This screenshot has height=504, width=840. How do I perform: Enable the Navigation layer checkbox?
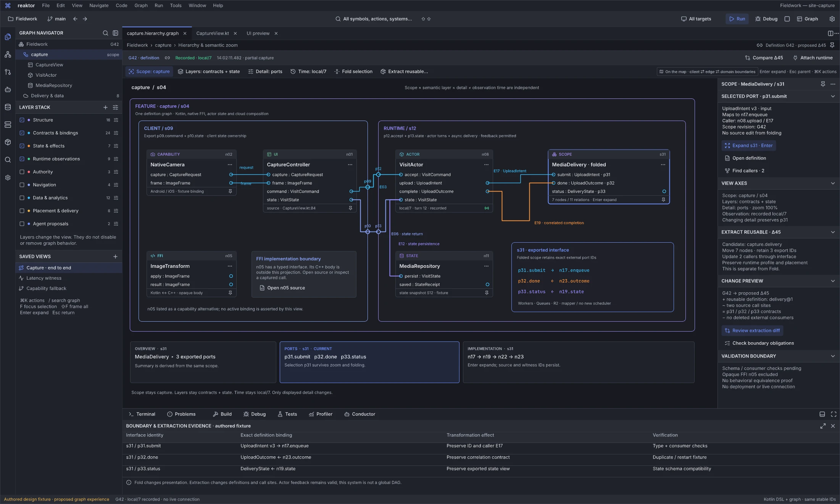(x=22, y=185)
